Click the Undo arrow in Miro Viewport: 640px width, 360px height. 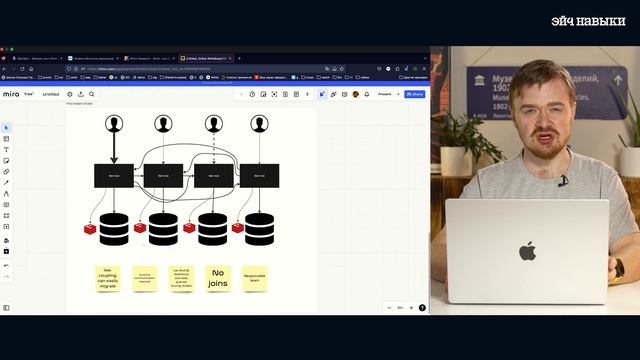[6, 266]
